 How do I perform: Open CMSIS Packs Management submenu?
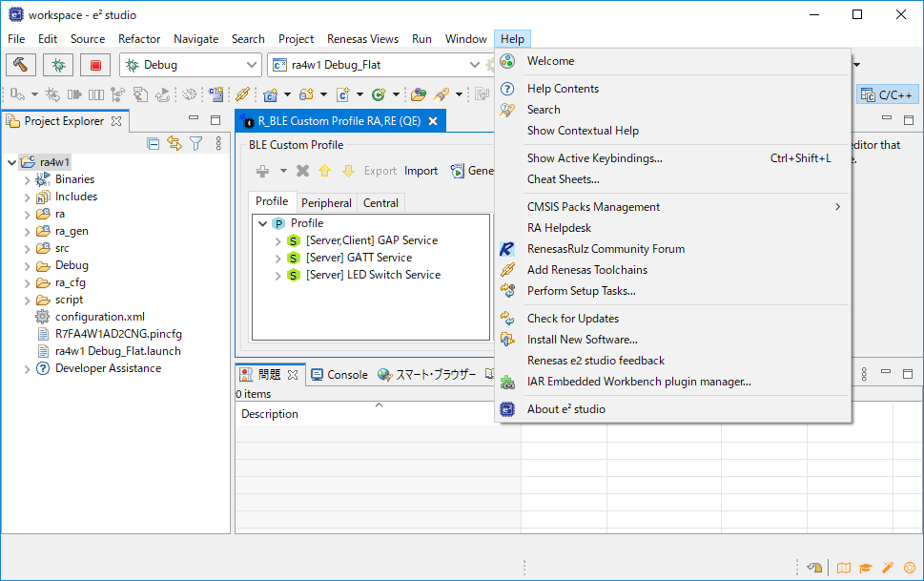click(x=673, y=207)
